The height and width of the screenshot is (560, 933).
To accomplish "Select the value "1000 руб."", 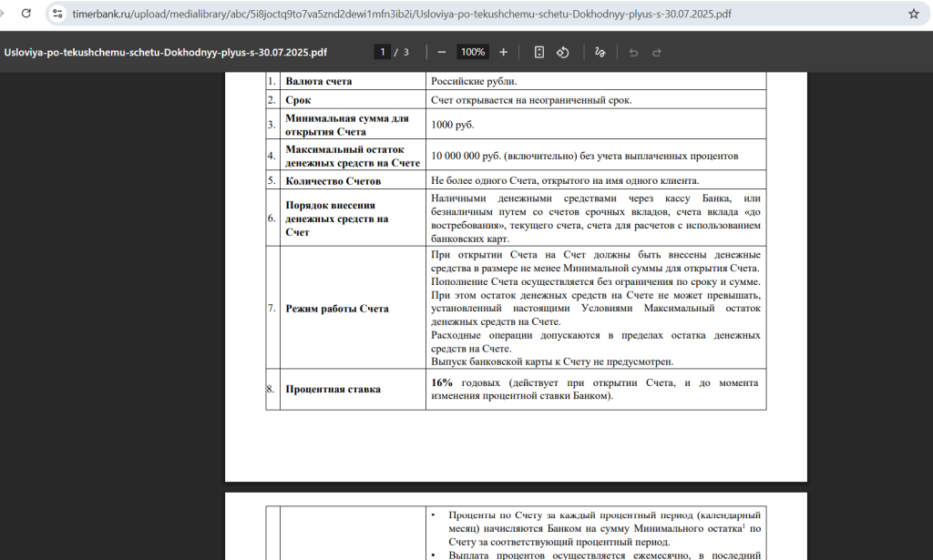I will 452,125.
